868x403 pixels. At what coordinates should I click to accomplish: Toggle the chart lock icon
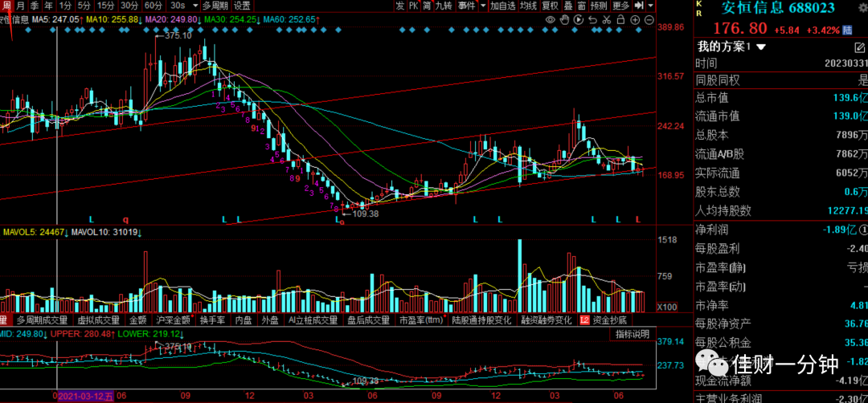click(620, 20)
